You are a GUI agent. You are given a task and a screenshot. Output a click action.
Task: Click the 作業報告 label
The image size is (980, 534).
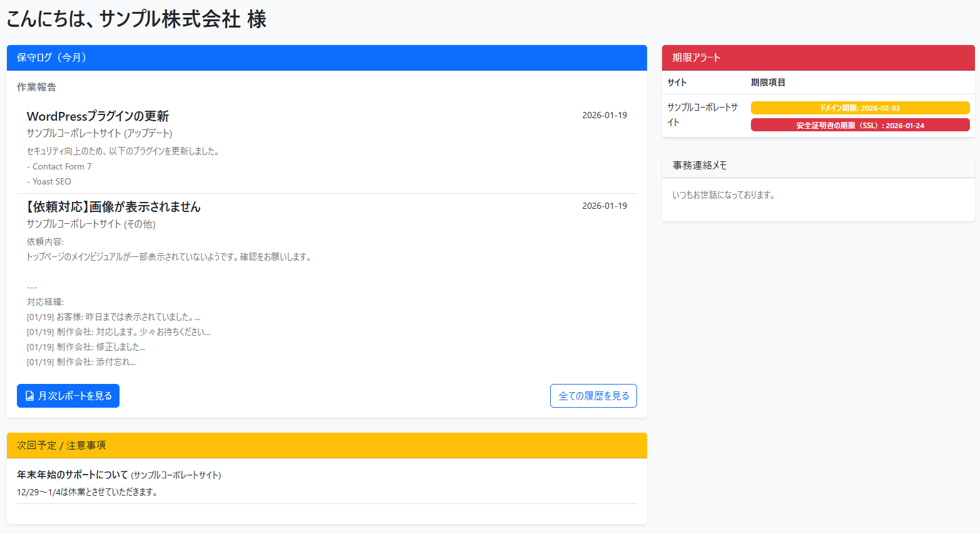(36, 87)
